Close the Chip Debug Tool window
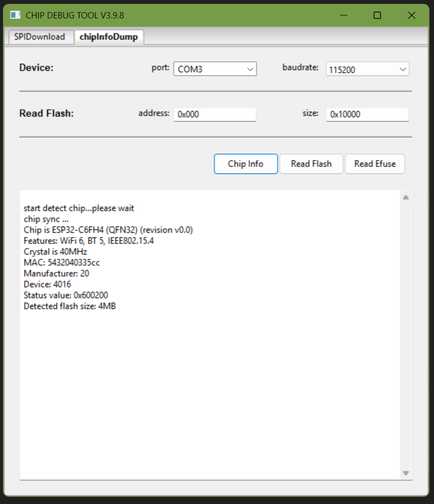434x504 pixels. point(412,15)
